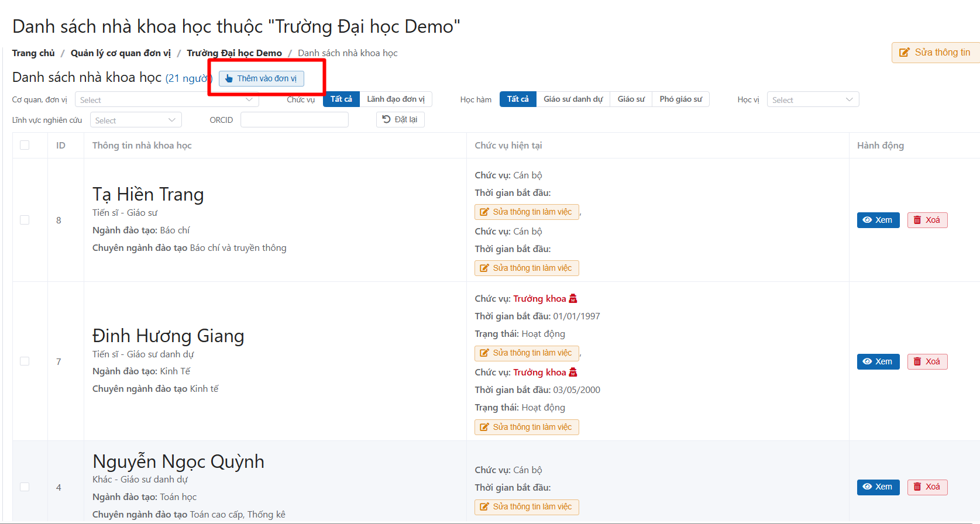
Task: Open the Trang chủ breadcrumb link
Action: pyautogui.click(x=33, y=53)
